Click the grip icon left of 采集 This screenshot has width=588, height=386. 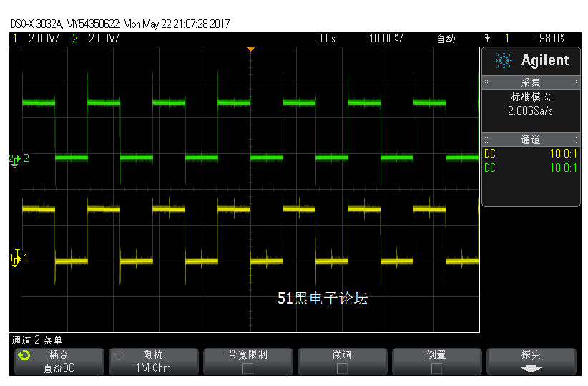click(x=486, y=82)
